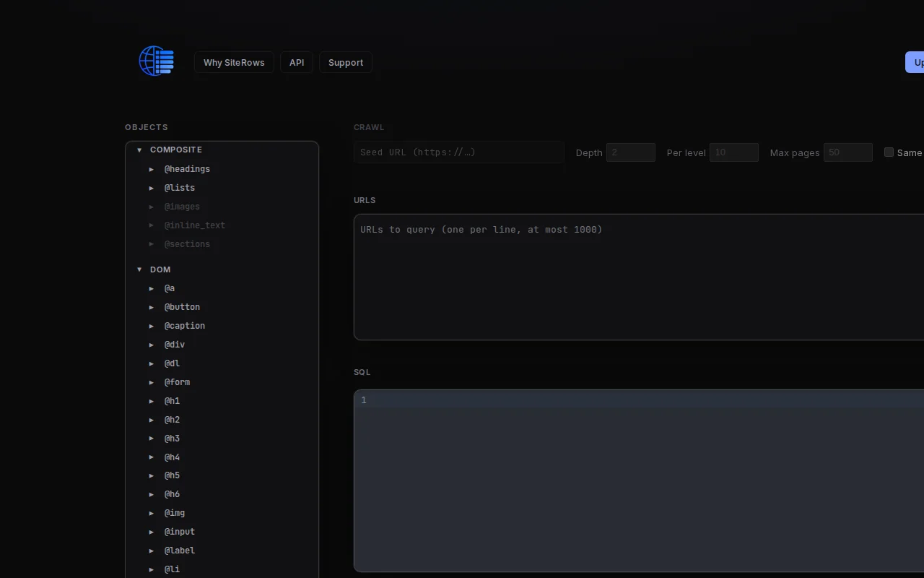This screenshot has width=924, height=578.
Task: Expand the @li object
Action: 152,569
